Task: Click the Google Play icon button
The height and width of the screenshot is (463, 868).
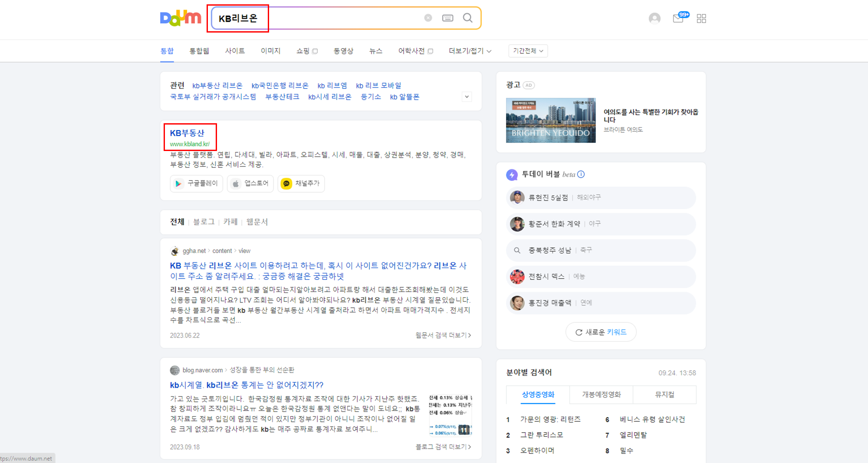Action: pos(197,184)
